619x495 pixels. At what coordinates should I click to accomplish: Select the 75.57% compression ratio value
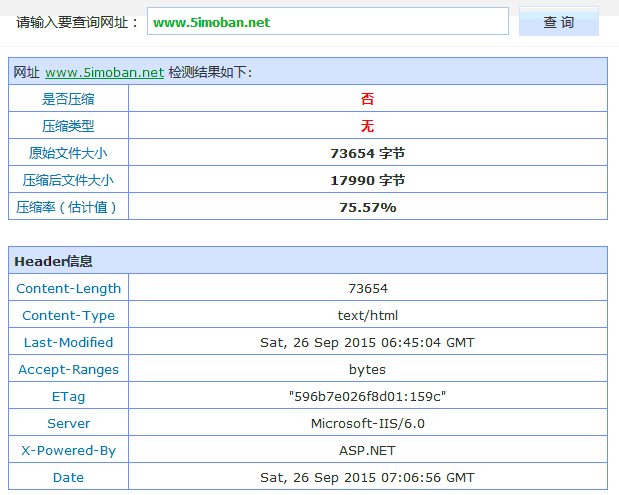367,207
